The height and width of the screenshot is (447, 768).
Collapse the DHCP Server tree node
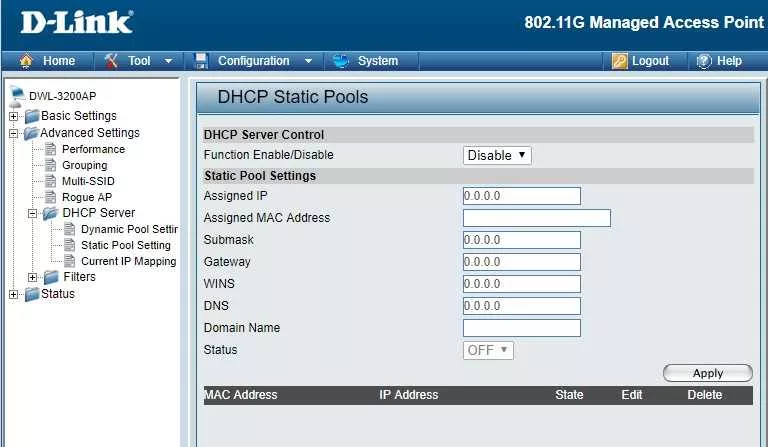[x=32, y=213]
